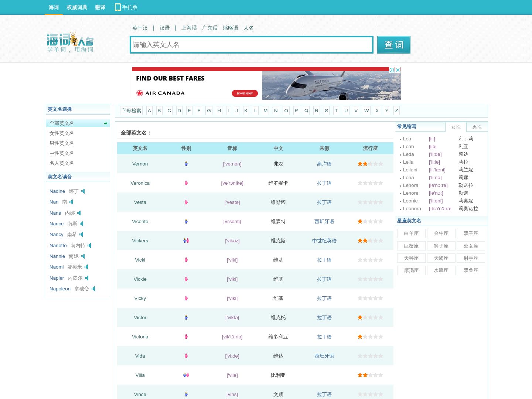Open the 天蝎座 zodiac names

tap(441, 258)
